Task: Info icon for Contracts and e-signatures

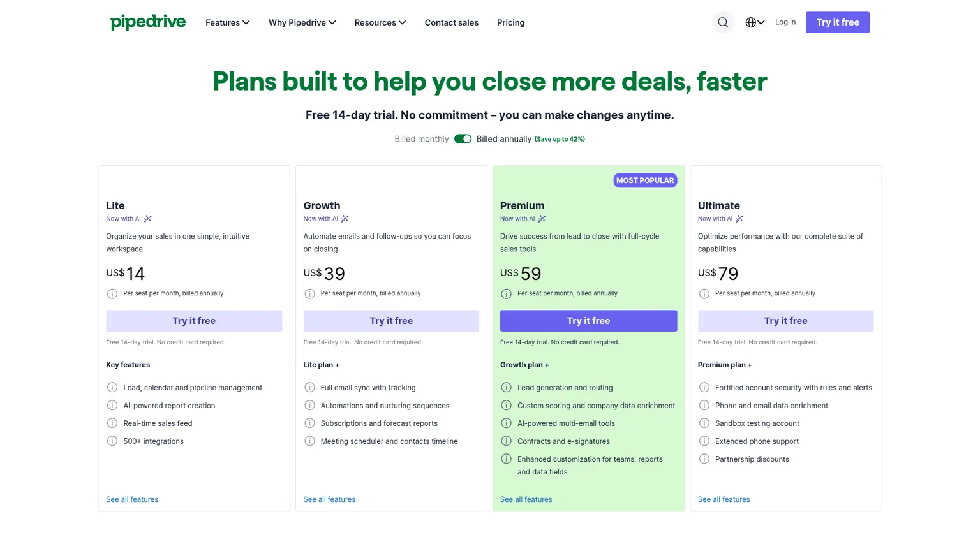Action: coord(507,441)
